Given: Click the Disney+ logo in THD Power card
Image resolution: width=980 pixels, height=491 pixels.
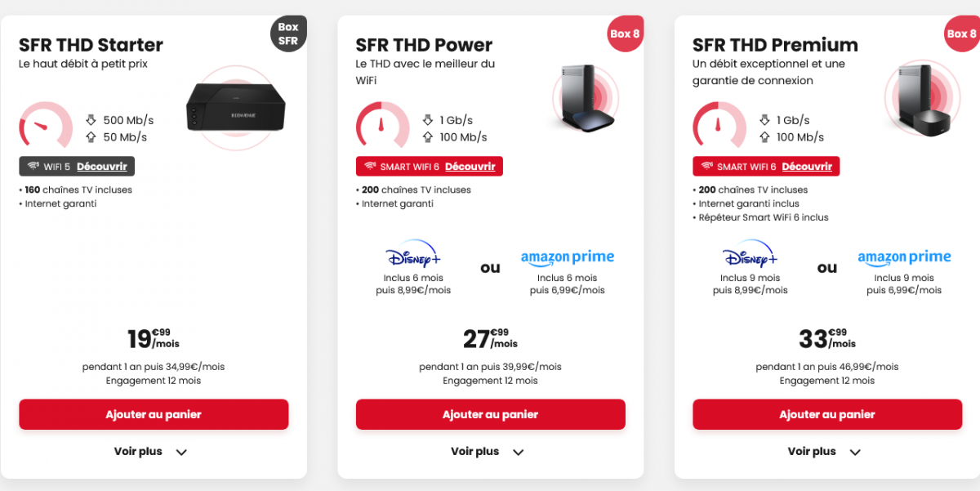Looking at the screenshot, I should click(x=413, y=254).
